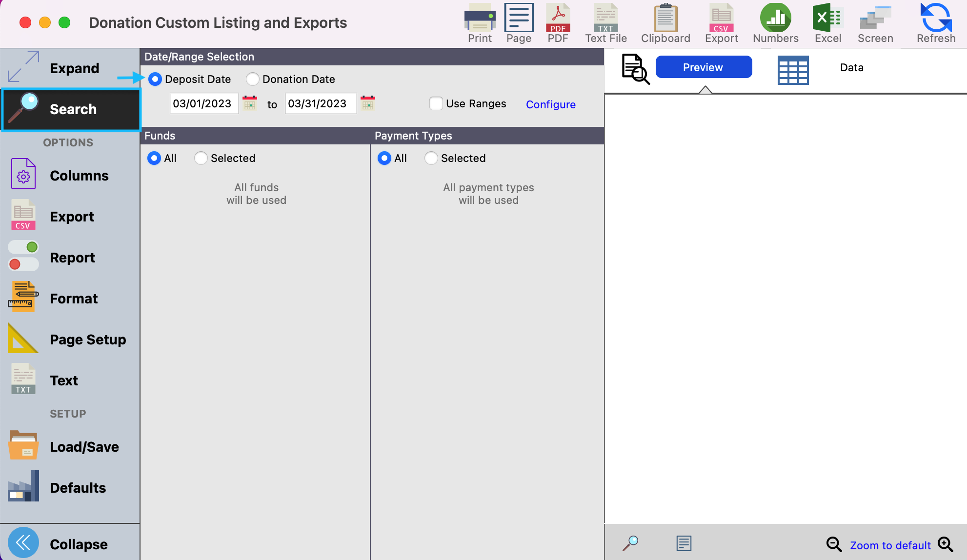This screenshot has height=560, width=967.
Task: Click the zoom-out magnifier icon
Action: click(833, 544)
